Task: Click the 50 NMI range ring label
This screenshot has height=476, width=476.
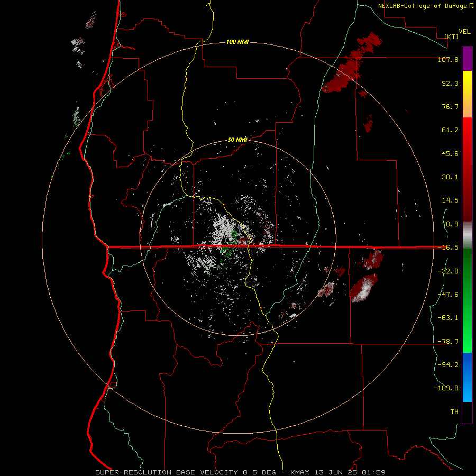Action: click(x=237, y=140)
